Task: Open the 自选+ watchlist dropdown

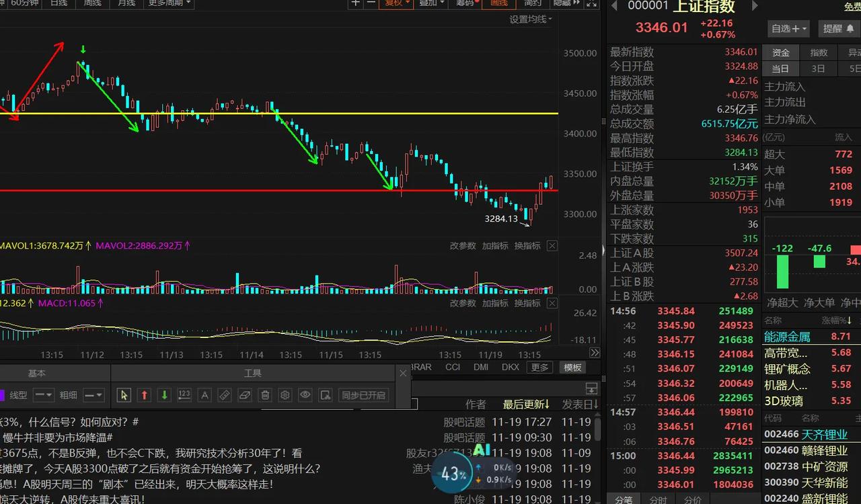Action: [x=790, y=28]
